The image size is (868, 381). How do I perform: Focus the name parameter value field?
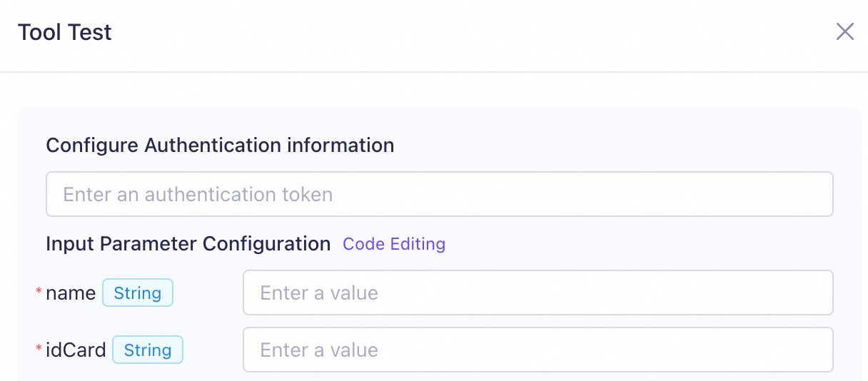(538, 293)
